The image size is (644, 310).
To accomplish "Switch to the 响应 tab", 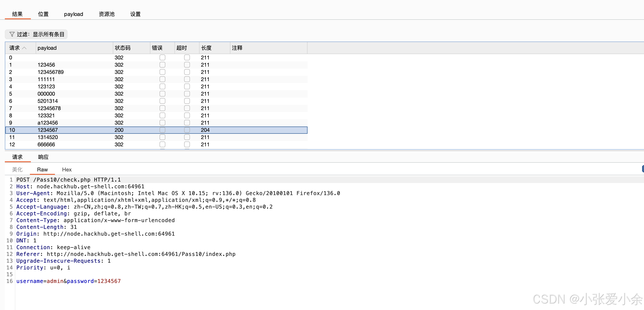I will click(x=43, y=157).
